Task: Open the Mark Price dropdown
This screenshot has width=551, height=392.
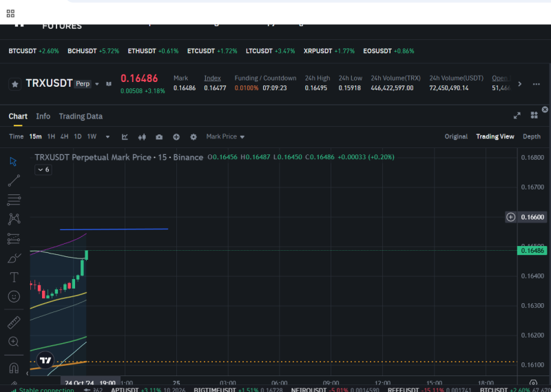Action: click(x=225, y=136)
